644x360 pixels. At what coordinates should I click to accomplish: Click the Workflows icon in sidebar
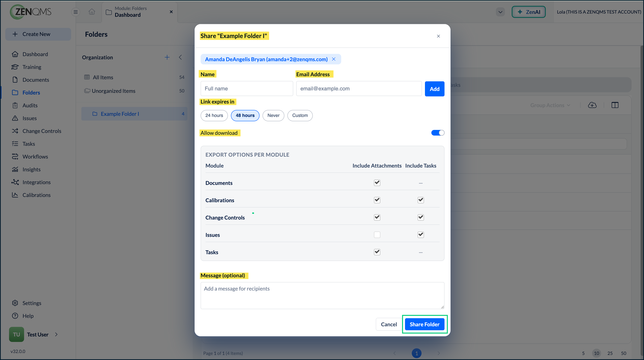pyautogui.click(x=15, y=156)
